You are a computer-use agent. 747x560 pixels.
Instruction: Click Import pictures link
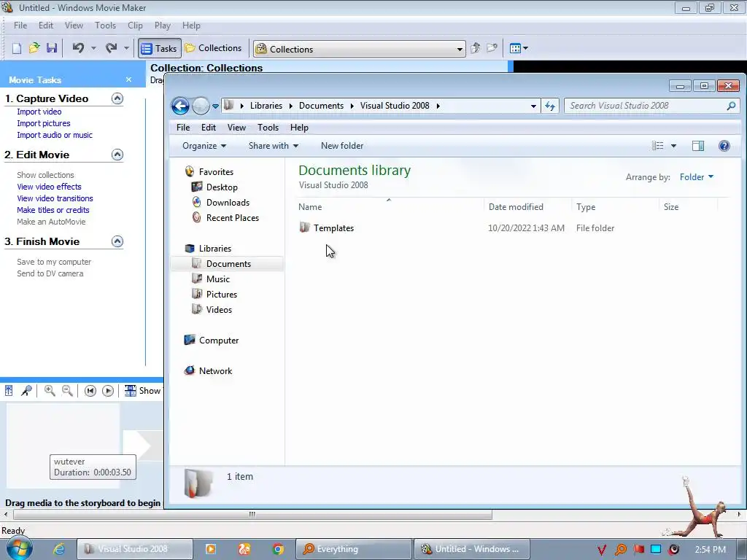click(44, 123)
